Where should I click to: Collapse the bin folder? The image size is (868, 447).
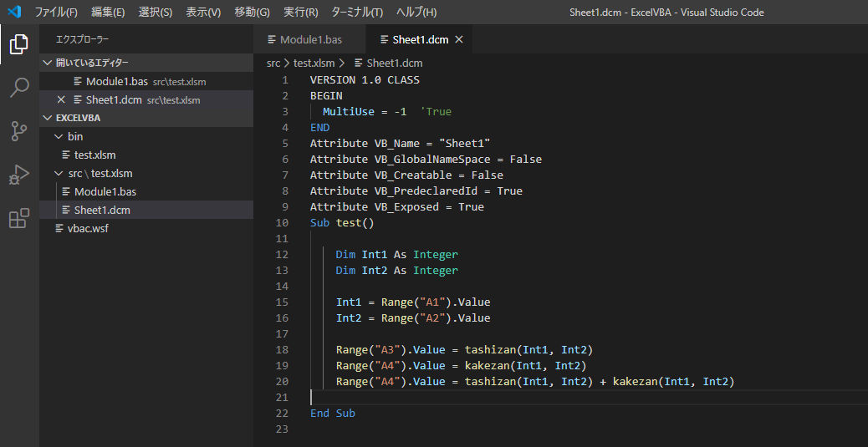pyautogui.click(x=58, y=137)
